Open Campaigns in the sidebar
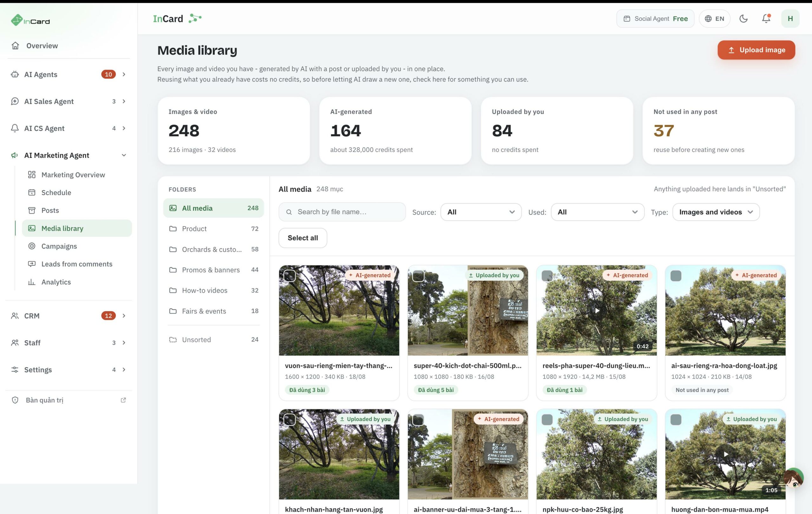 tap(77, 246)
